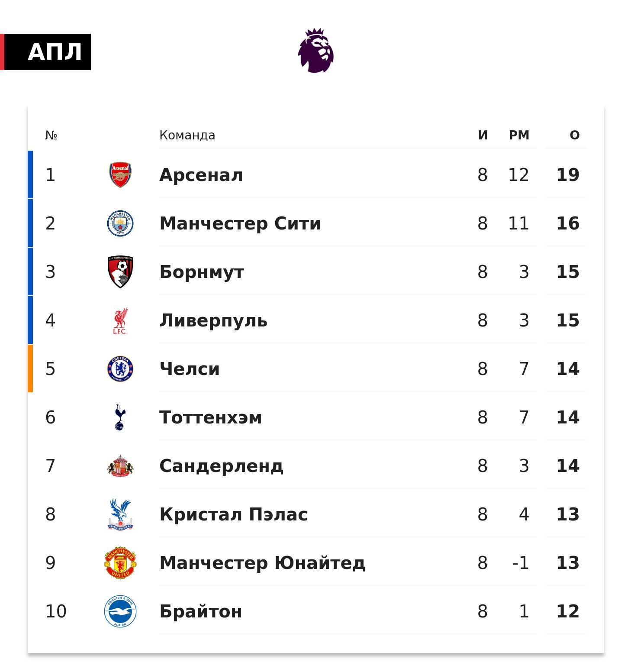This screenshot has height=672, width=631.
Task: Click the Chelsea club badge
Action: click(x=120, y=369)
